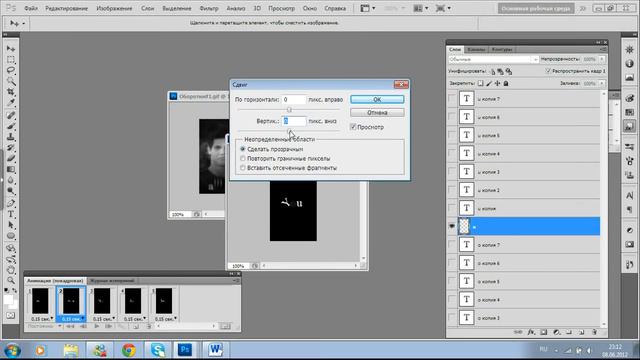Select the Eraser tool

pyautogui.click(x=11, y=159)
